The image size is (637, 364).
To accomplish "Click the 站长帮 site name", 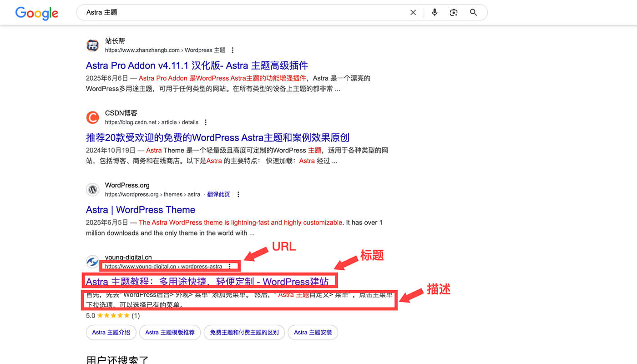I will pyautogui.click(x=115, y=41).
